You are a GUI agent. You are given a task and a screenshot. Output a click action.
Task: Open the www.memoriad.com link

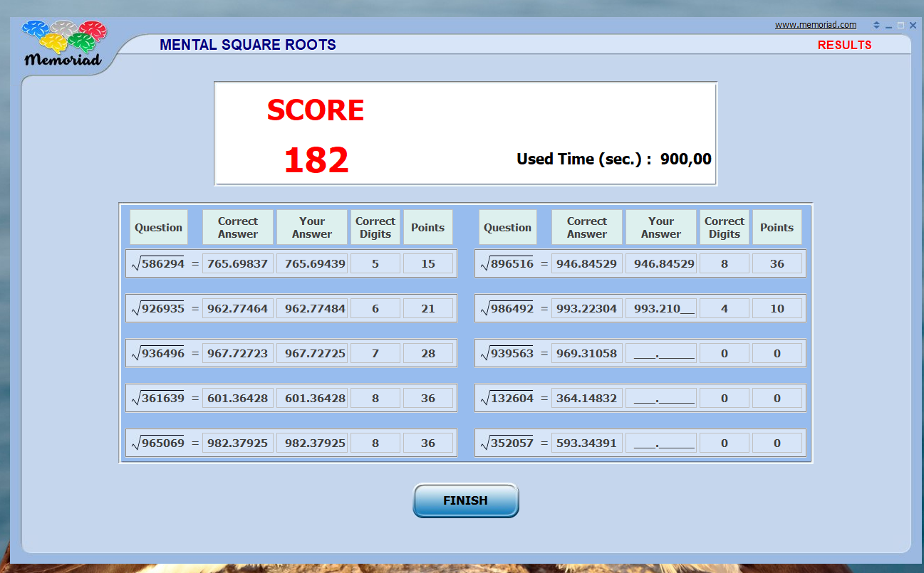(x=816, y=25)
